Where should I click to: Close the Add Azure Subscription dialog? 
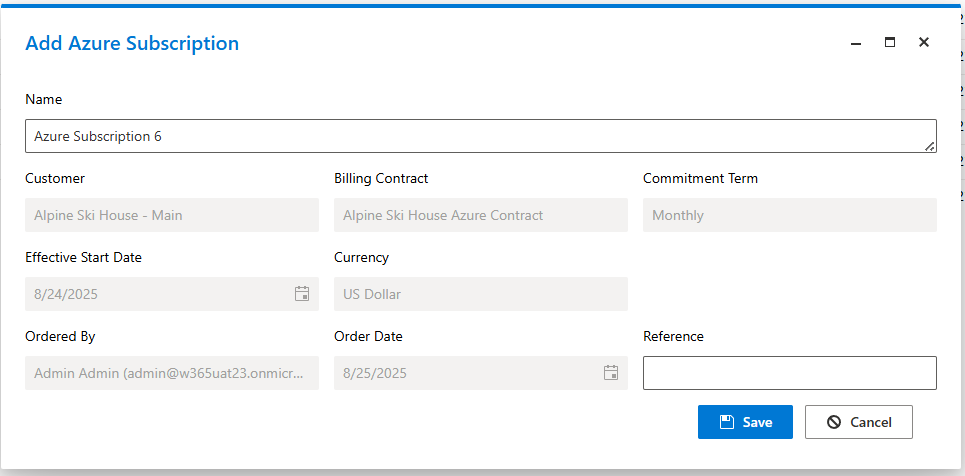point(923,42)
